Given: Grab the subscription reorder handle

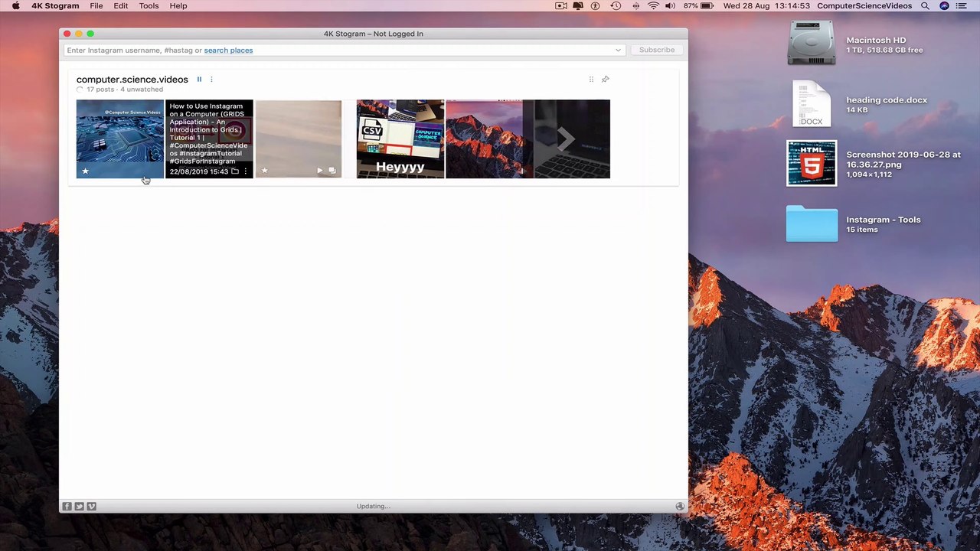Looking at the screenshot, I should (591, 79).
